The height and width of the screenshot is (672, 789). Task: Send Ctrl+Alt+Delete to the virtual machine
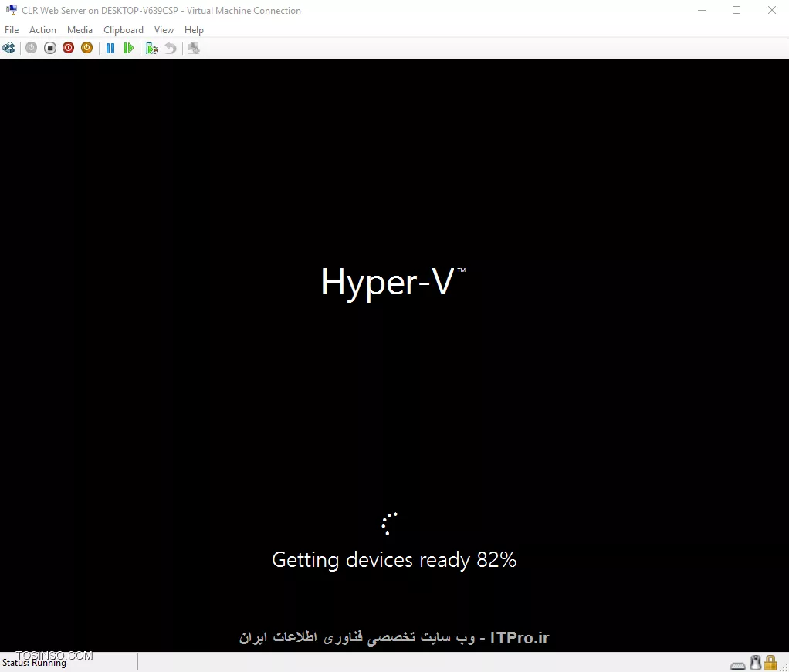coord(8,48)
